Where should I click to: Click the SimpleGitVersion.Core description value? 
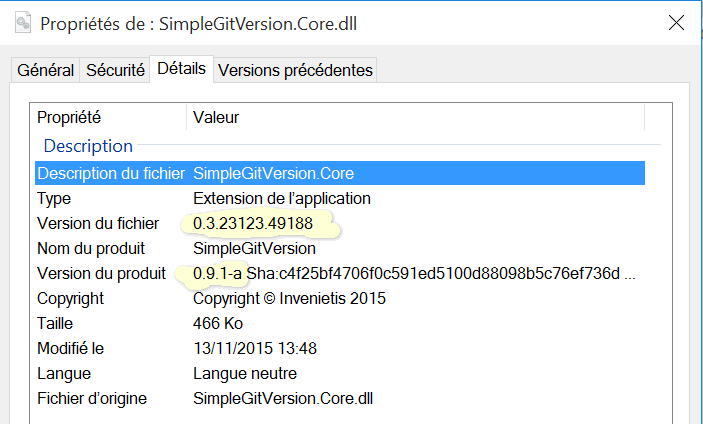pos(273,173)
